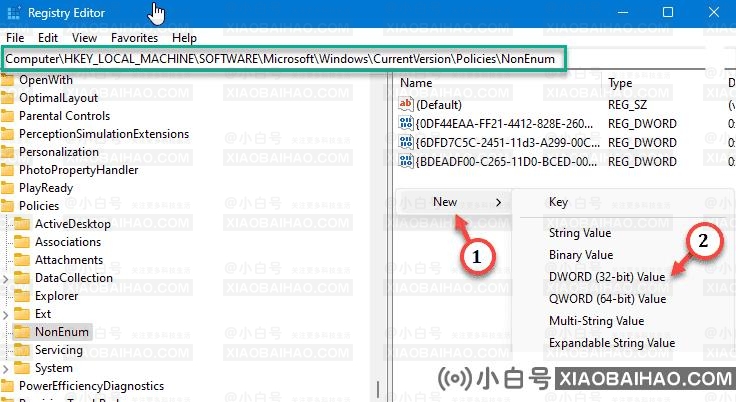The height and width of the screenshot is (402, 736).
Task: Select the NonEnum folder icon
Action: pos(22,332)
